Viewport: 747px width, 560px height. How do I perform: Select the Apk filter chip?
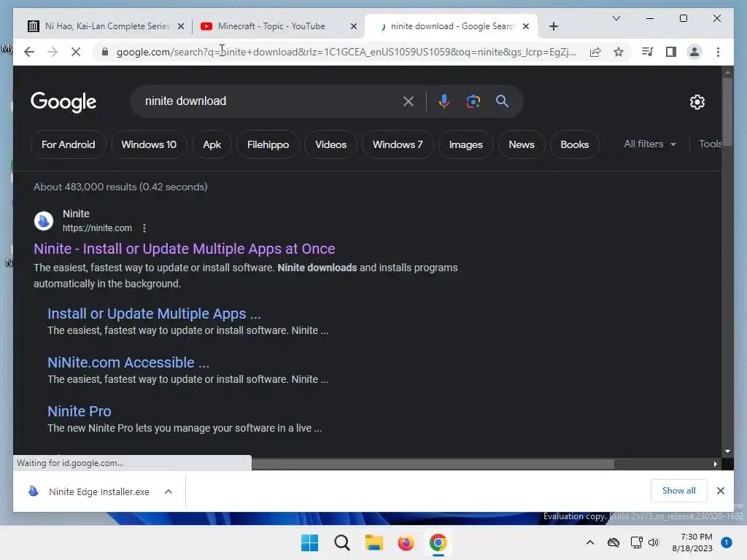212,145
